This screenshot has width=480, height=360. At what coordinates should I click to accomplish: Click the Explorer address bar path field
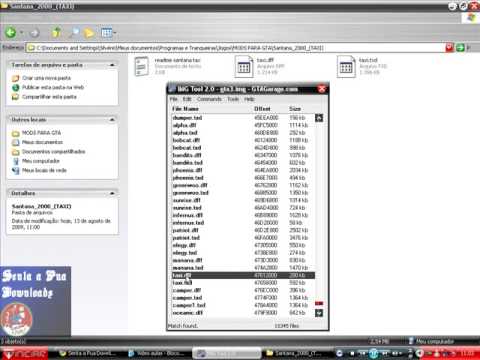236,48
